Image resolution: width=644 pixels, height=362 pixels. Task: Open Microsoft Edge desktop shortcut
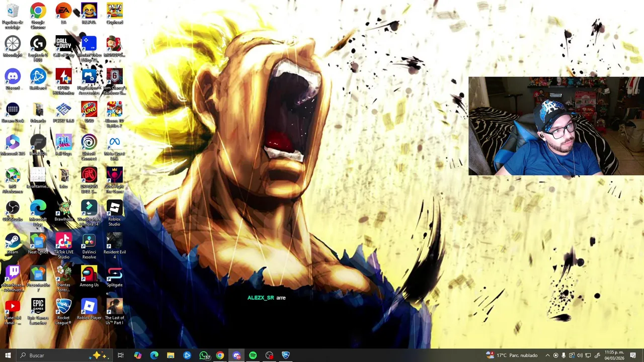tap(38, 213)
